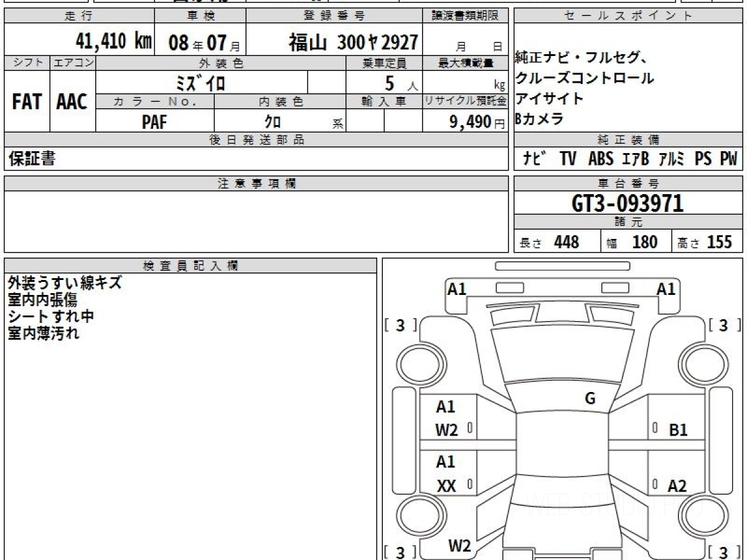The image size is (747, 560).
Task: Select the ミズイロ exterior color field
Action: point(201,83)
